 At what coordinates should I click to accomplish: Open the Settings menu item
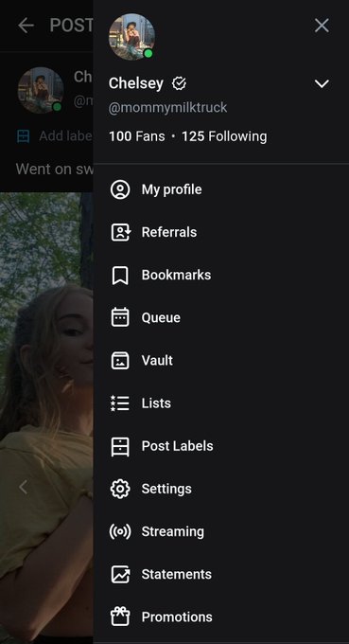[221, 490]
